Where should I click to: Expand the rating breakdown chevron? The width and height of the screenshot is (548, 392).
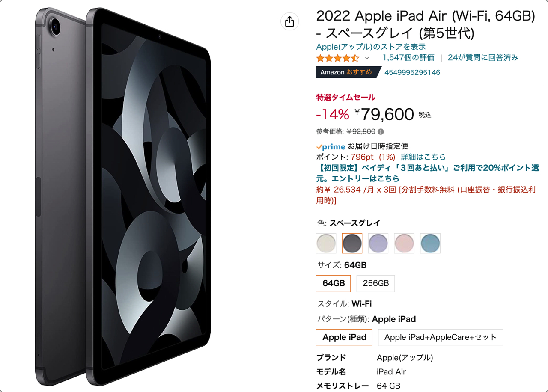point(366,58)
